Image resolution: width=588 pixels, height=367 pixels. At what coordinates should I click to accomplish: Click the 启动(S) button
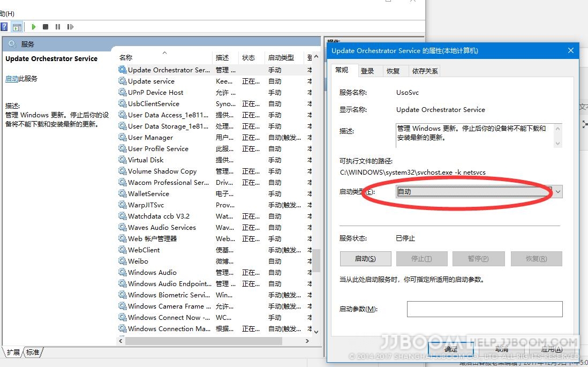coord(365,258)
